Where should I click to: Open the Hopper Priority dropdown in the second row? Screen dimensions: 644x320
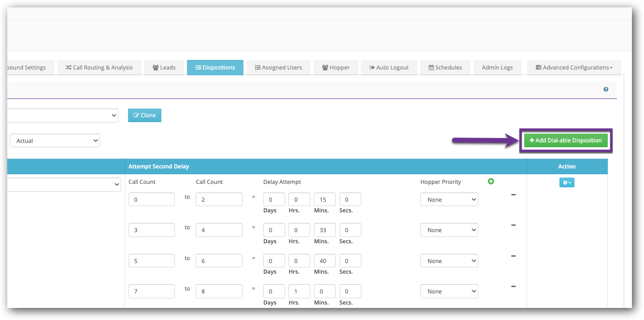tap(449, 230)
